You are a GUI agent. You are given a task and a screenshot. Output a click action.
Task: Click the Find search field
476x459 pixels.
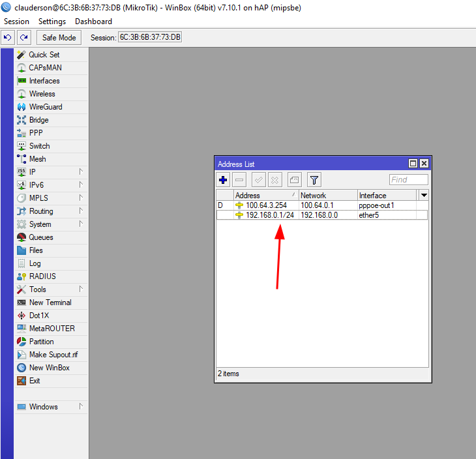pos(408,180)
